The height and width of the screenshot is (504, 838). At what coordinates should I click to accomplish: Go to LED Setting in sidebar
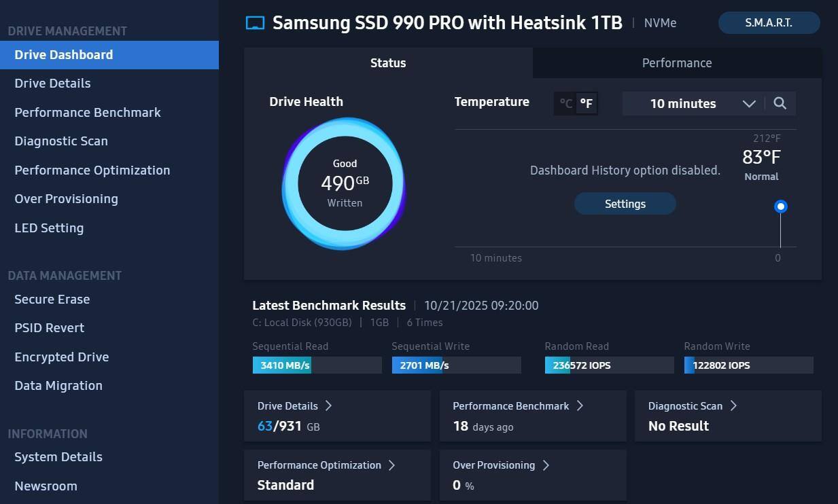pos(49,228)
